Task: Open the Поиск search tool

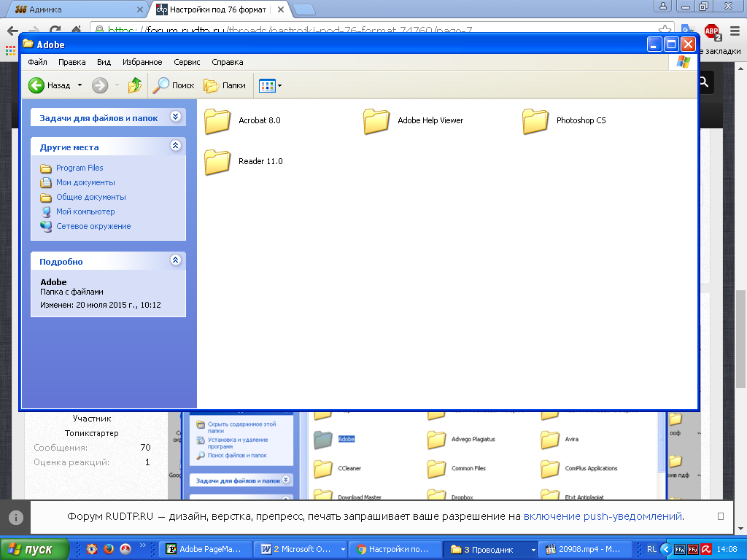Action: (x=174, y=85)
